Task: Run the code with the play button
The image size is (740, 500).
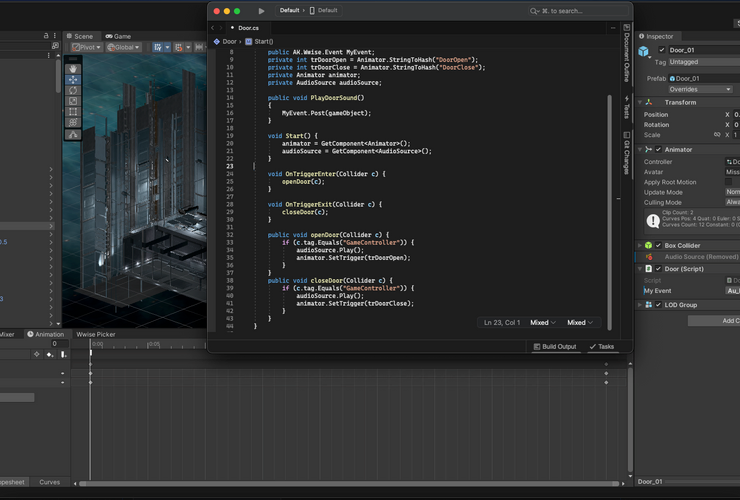Action: coord(261,10)
